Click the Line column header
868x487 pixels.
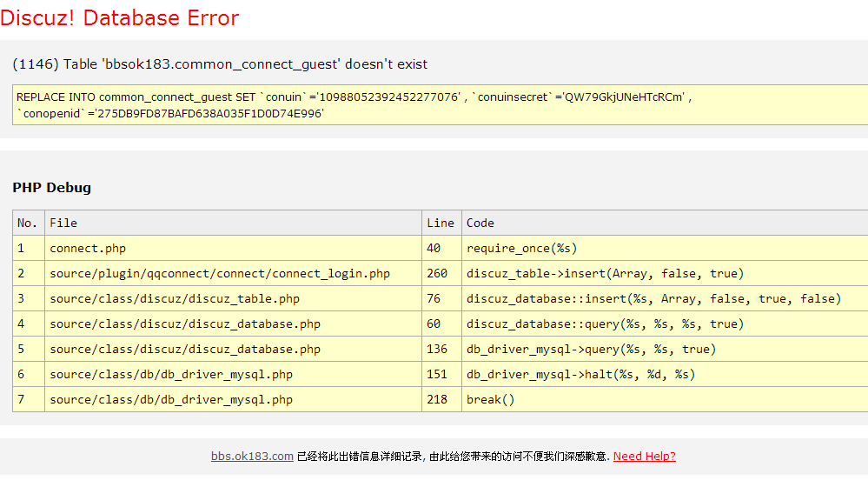pyautogui.click(x=441, y=223)
